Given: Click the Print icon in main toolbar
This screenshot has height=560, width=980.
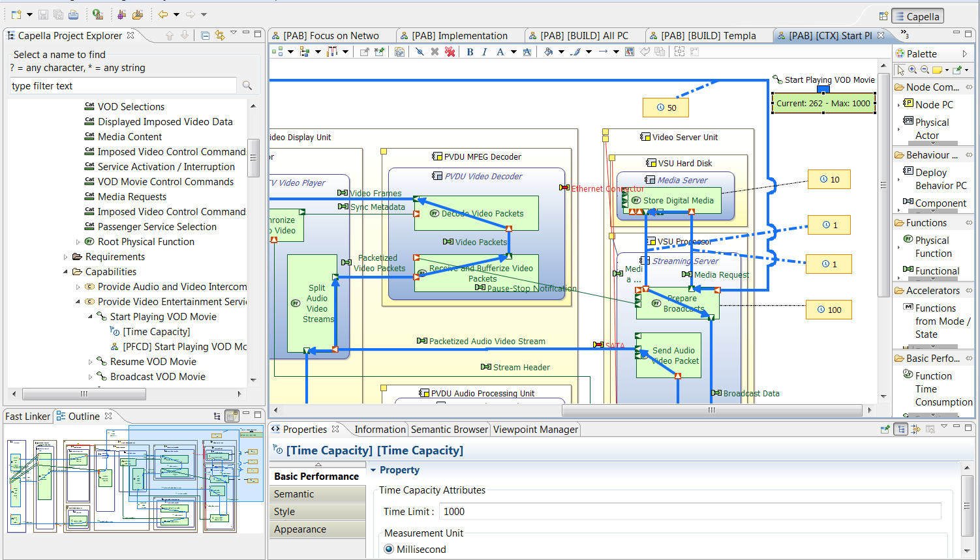Looking at the screenshot, I should [x=73, y=14].
